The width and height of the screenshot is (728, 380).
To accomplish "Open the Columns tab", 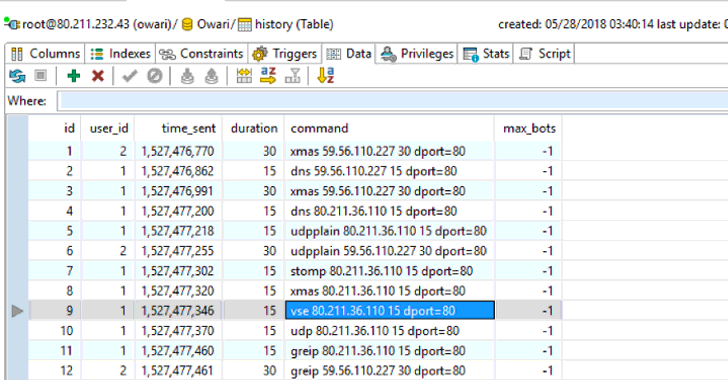I will pos(45,54).
